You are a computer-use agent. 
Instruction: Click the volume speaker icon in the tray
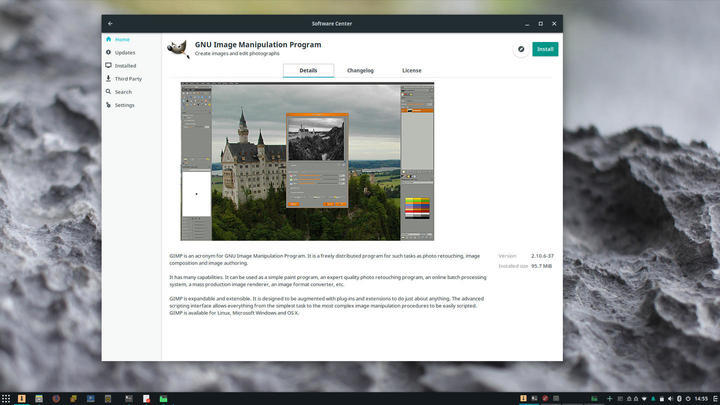coord(670,399)
